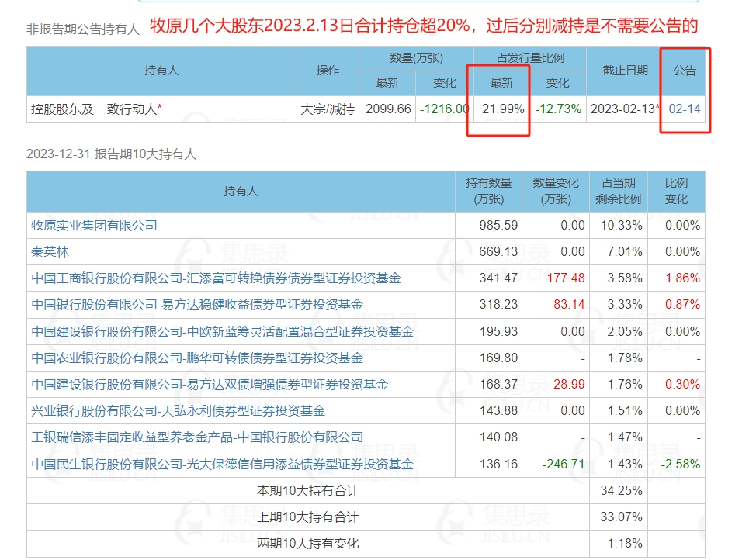This screenshot has height=560, width=756.
Task: Open 汇添富可转换债券债券型证券投资基金 holder link
Action: 216,278
